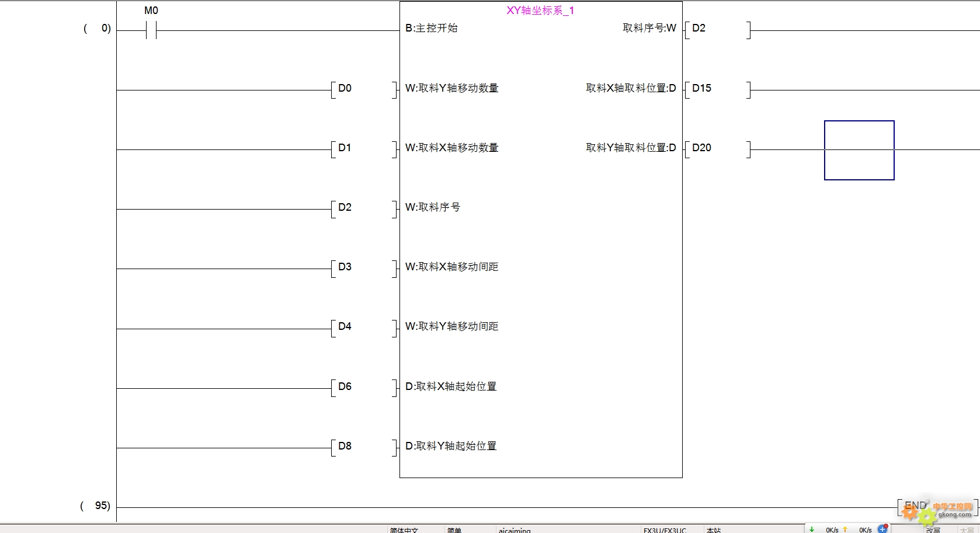Image resolution: width=980 pixels, height=533 pixels.
Task: Click the 取料X轴取料位置:D output label
Action: click(631, 88)
